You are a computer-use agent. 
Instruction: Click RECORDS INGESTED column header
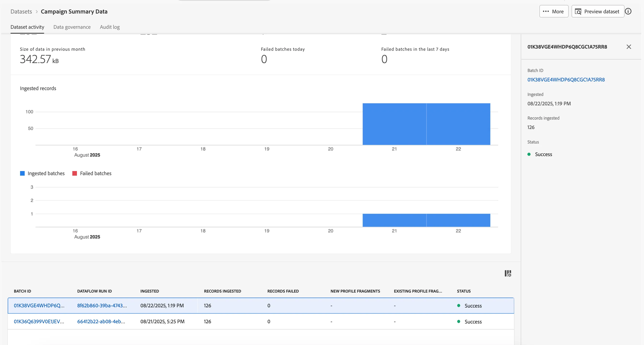click(x=223, y=291)
